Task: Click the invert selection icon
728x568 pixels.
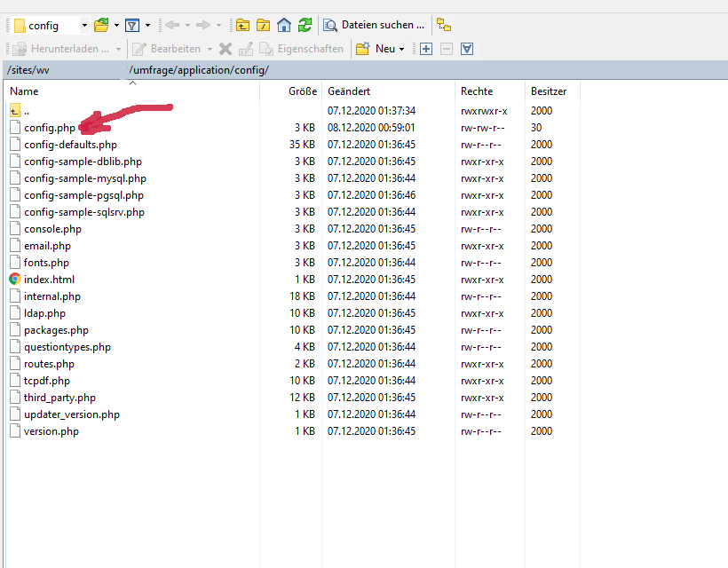Action: (x=467, y=49)
